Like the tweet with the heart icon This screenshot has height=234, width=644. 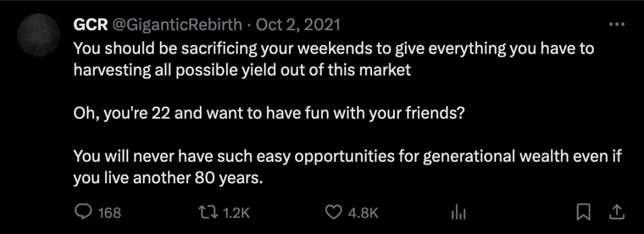333,212
